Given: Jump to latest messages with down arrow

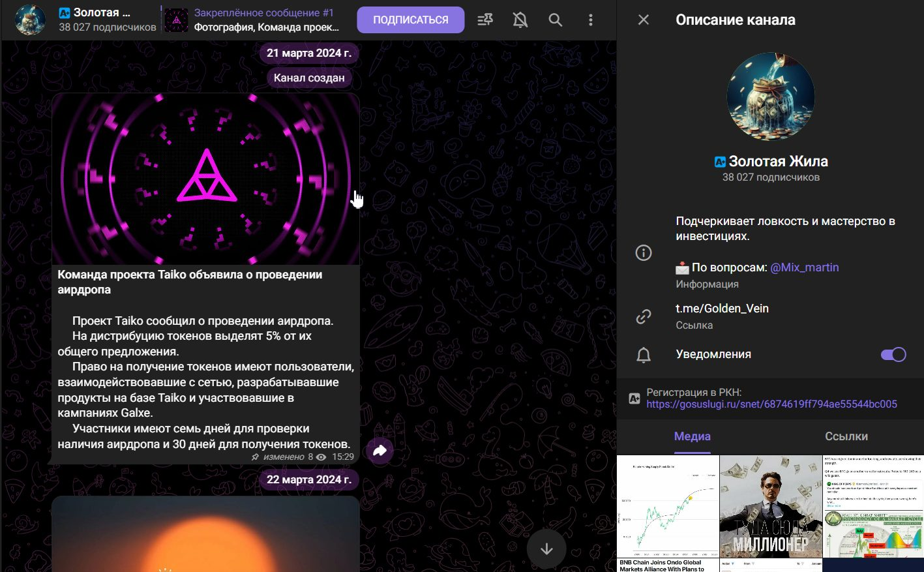Looking at the screenshot, I should point(546,549).
